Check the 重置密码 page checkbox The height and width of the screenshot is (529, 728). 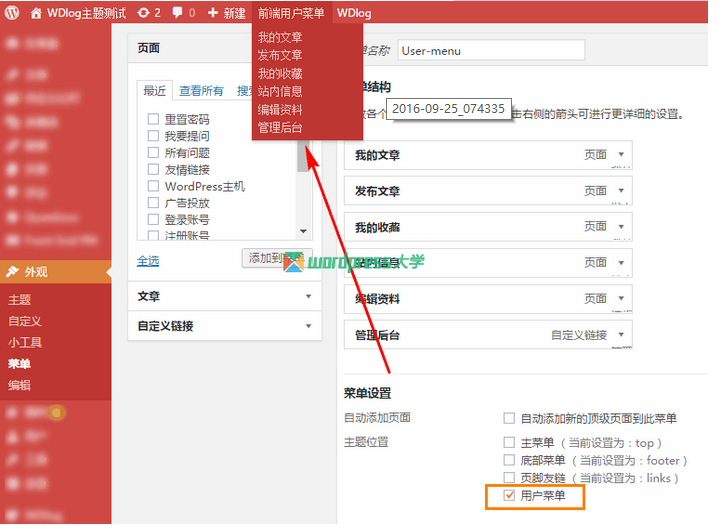pyautogui.click(x=153, y=119)
